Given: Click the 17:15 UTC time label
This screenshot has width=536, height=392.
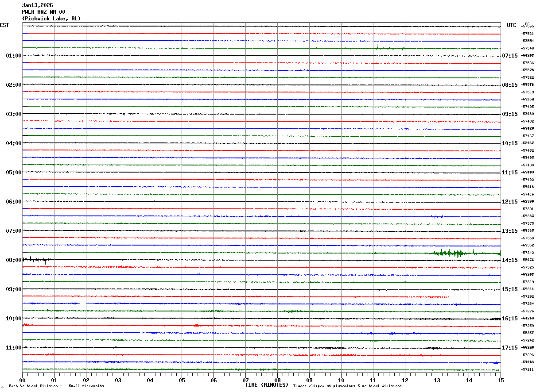Looking at the screenshot, I should [x=510, y=348].
